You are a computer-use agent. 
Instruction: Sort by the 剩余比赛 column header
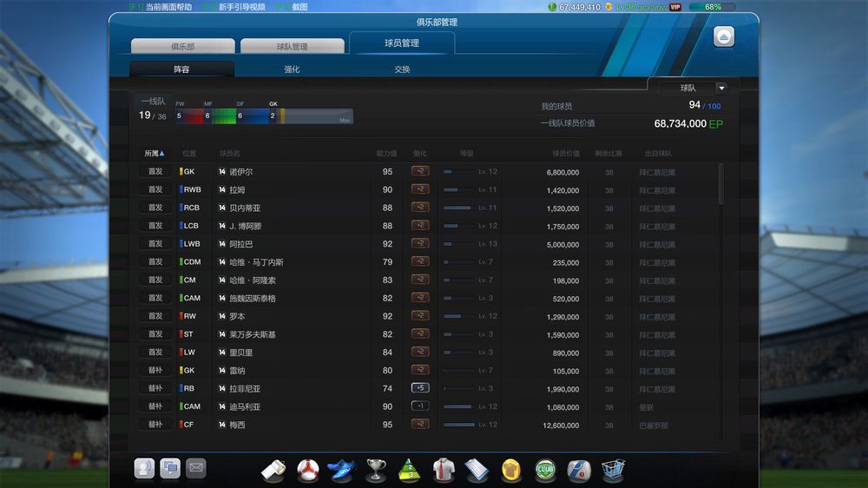point(608,154)
